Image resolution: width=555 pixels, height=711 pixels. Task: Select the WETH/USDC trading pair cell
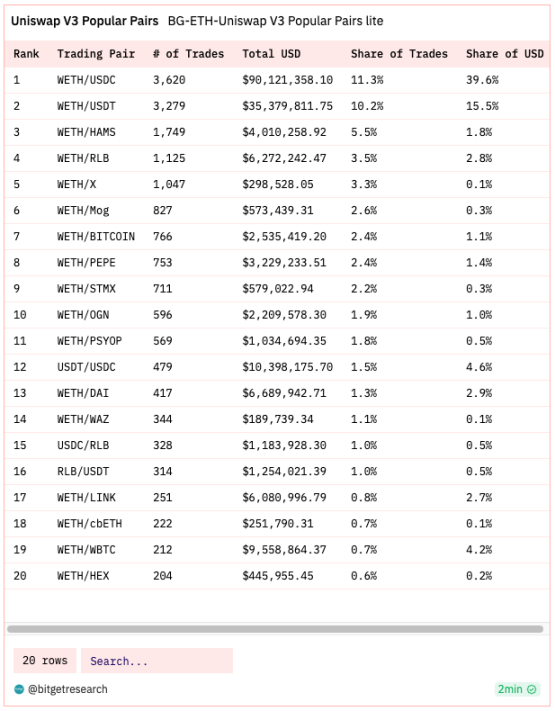pyautogui.click(x=86, y=80)
